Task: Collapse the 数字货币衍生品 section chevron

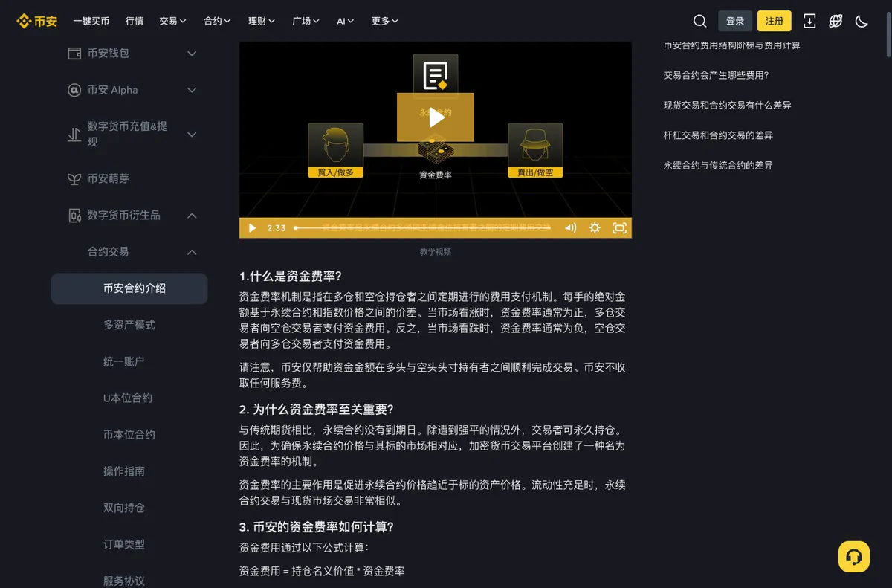Action: point(192,216)
